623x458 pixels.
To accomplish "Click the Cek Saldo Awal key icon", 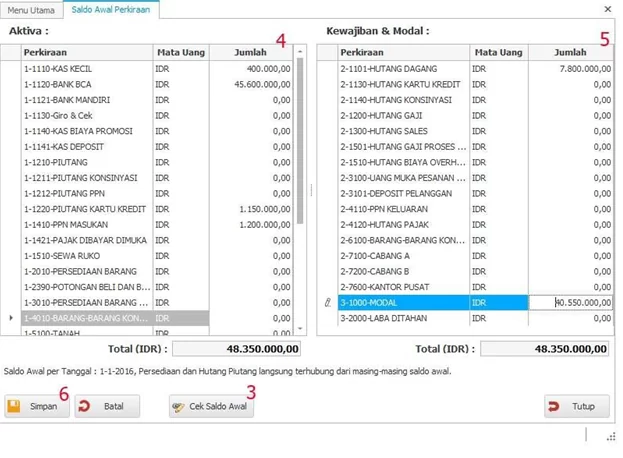I will [178, 408].
